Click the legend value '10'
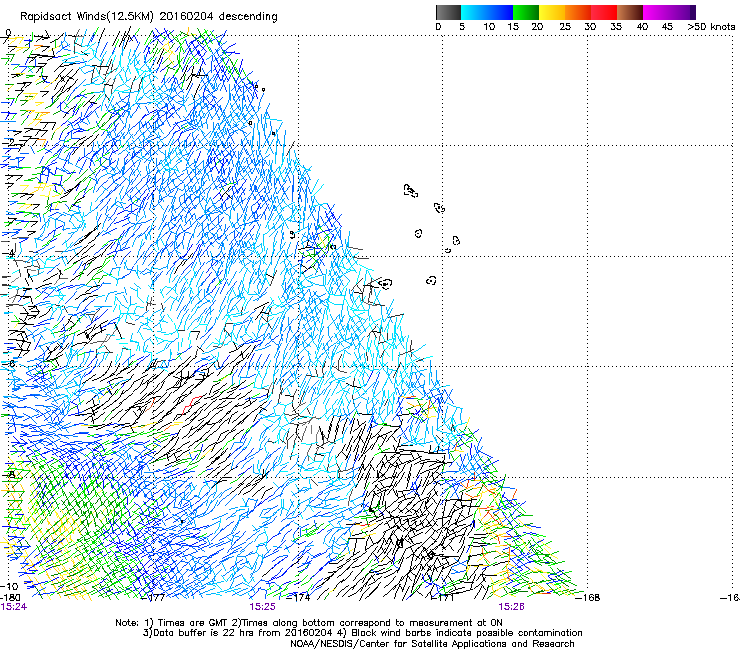740x650 pixels. coord(489,27)
